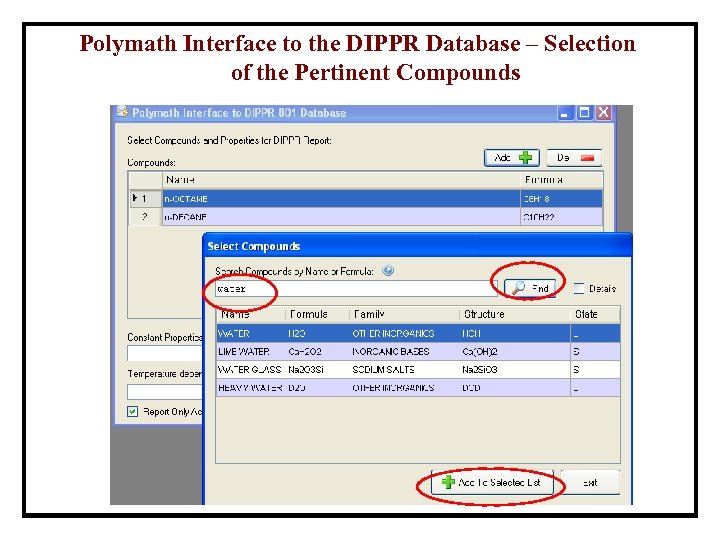Click the State column header
The height and width of the screenshot is (540, 720).
(595, 315)
